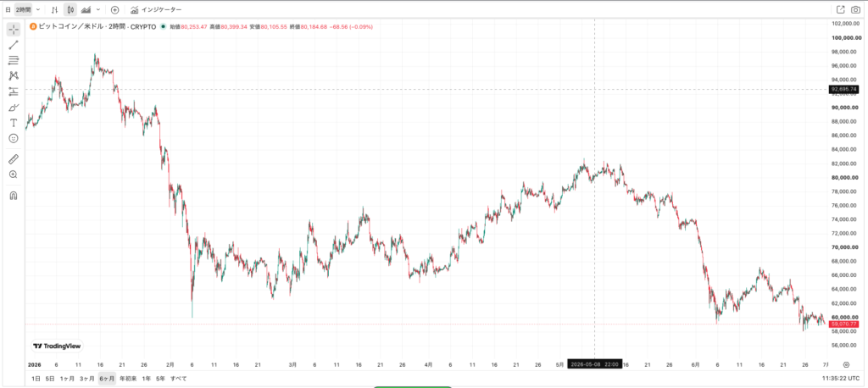868x388 pixels.
Task: Select the brush drawing tool
Action: [14, 107]
